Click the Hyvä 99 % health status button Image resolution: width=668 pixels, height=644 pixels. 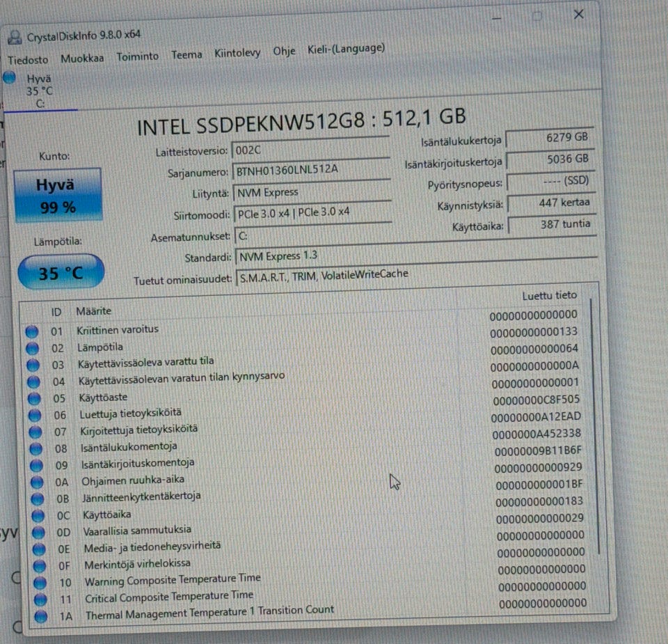click(58, 195)
